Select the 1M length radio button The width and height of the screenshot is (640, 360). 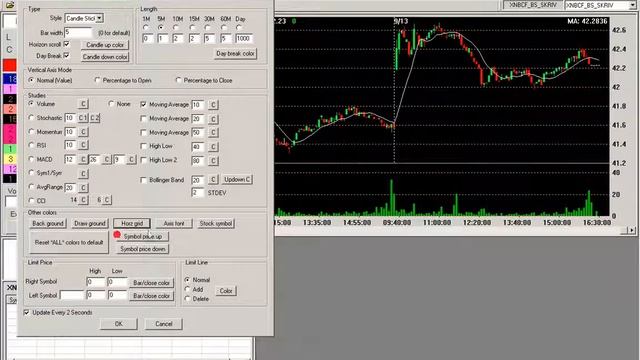click(146, 28)
